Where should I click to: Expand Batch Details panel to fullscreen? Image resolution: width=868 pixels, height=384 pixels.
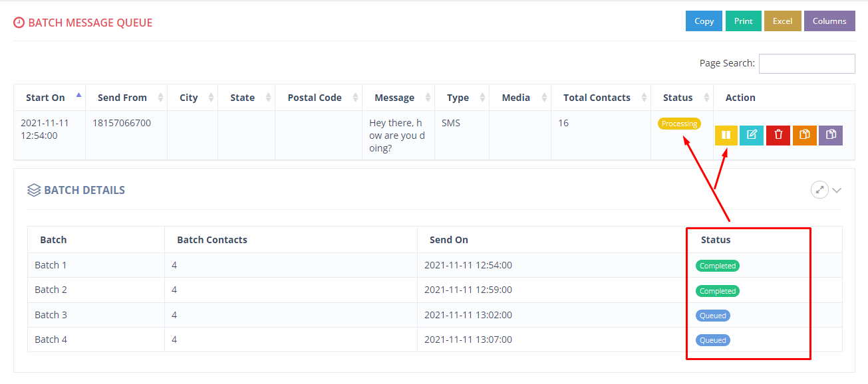(819, 190)
